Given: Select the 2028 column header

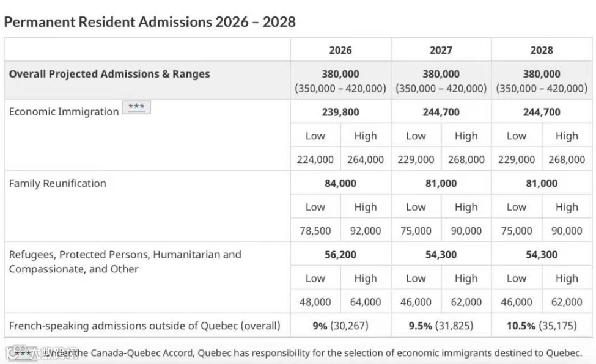Looking at the screenshot, I should coord(542,50).
